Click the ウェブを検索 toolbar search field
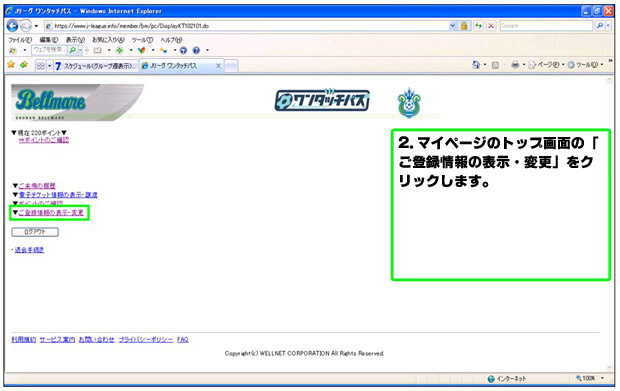 [49, 50]
